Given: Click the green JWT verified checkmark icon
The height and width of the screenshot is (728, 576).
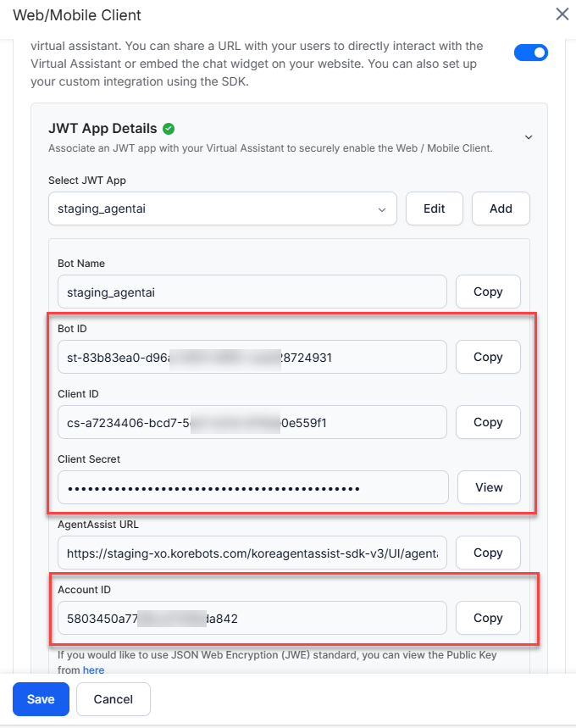Looking at the screenshot, I should 169,129.
